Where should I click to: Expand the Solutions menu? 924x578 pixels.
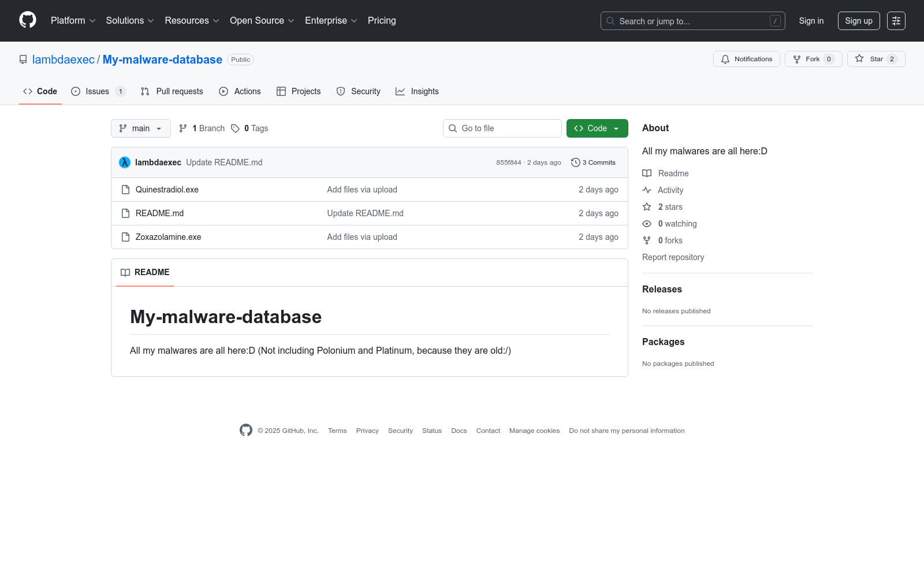click(x=130, y=21)
